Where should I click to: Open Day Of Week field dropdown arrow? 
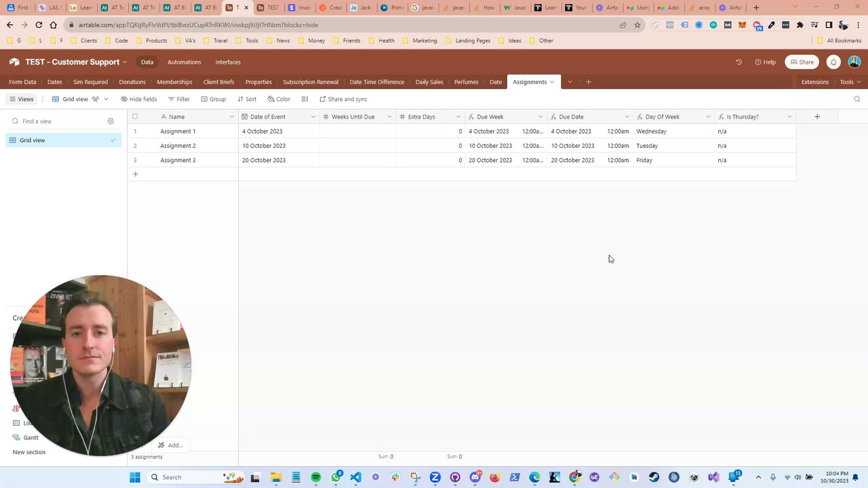(x=708, y=117)
